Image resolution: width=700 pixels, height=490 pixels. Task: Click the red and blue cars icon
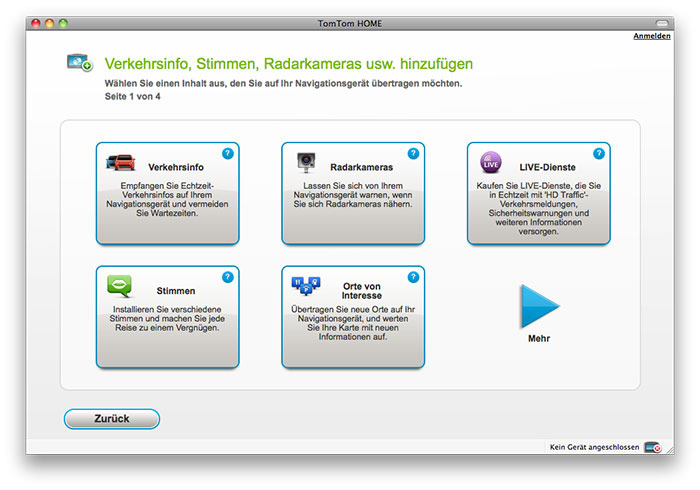pyautogui.click(x=121, y=162)
